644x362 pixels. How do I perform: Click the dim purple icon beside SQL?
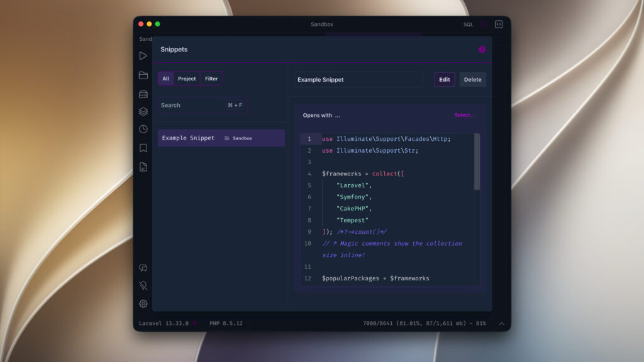[484, 25]
